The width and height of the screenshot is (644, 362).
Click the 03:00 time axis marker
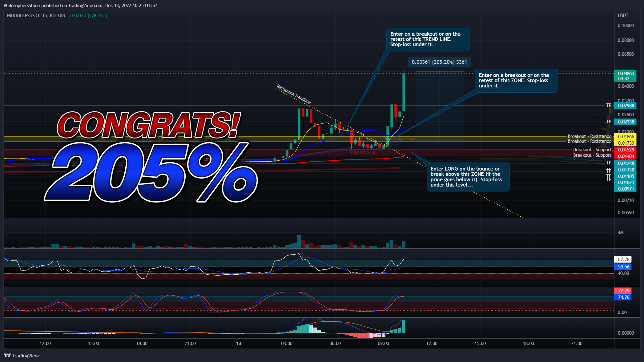click(x=287, y=344)
